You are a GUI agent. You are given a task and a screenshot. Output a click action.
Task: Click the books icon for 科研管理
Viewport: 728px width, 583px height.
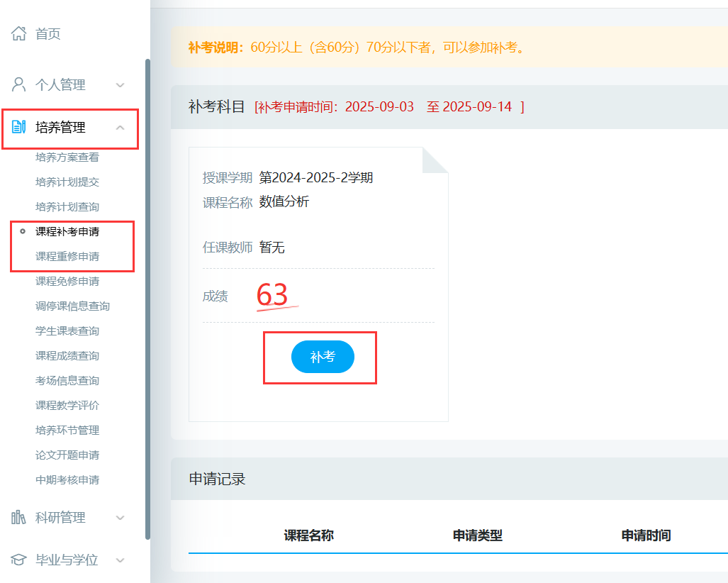coord(19,518)
